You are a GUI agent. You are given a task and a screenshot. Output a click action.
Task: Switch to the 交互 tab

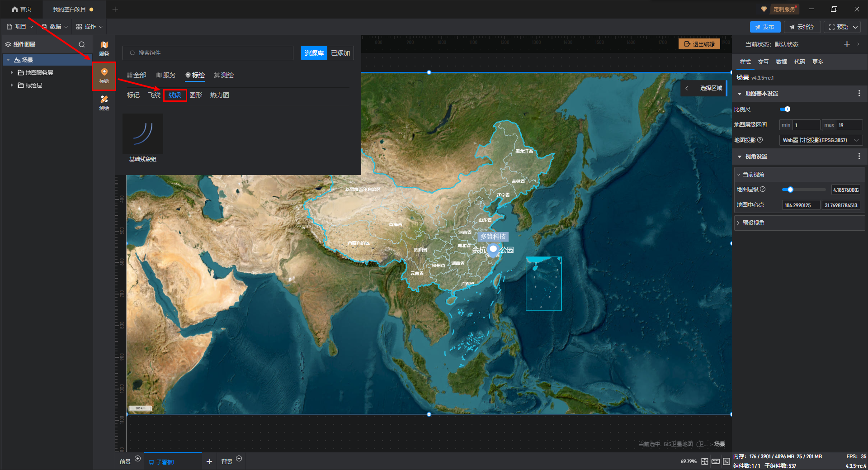click(763, 62)
